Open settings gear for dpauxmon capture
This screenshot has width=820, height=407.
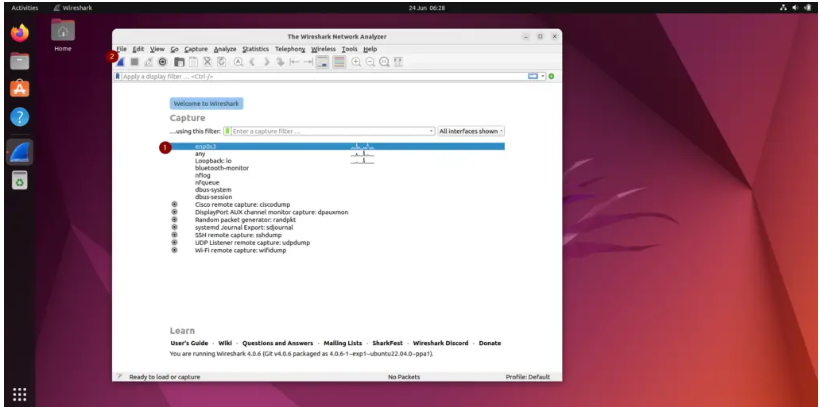tap(175, 212)
